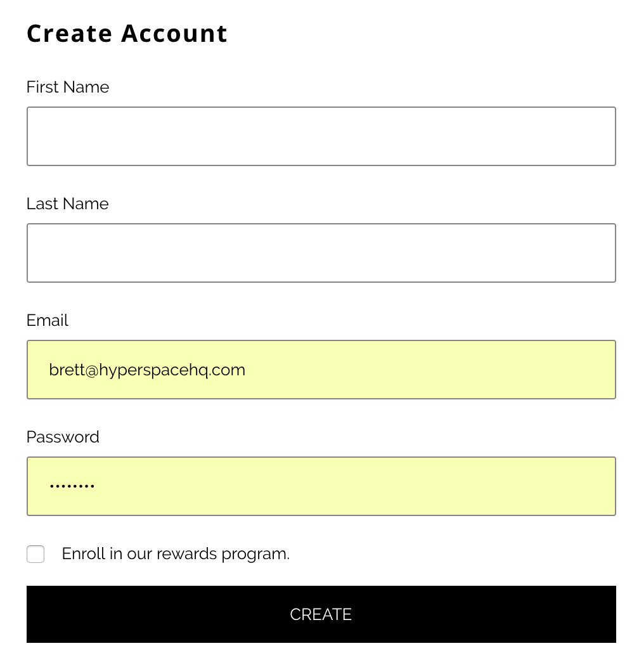Click the First Name input field
Image resolution: width=639 pixels, height=672 pixels.
click(x=321, y=136)
